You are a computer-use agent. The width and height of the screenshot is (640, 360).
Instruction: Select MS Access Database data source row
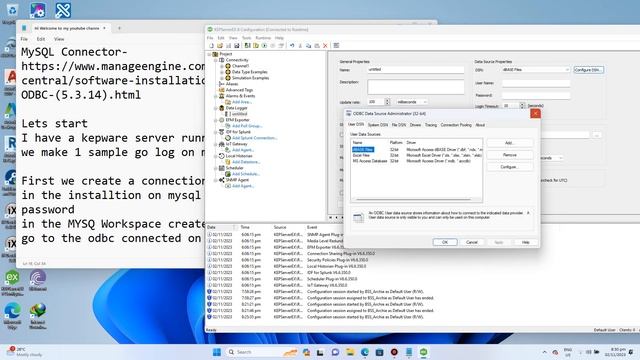pos(417,161)
